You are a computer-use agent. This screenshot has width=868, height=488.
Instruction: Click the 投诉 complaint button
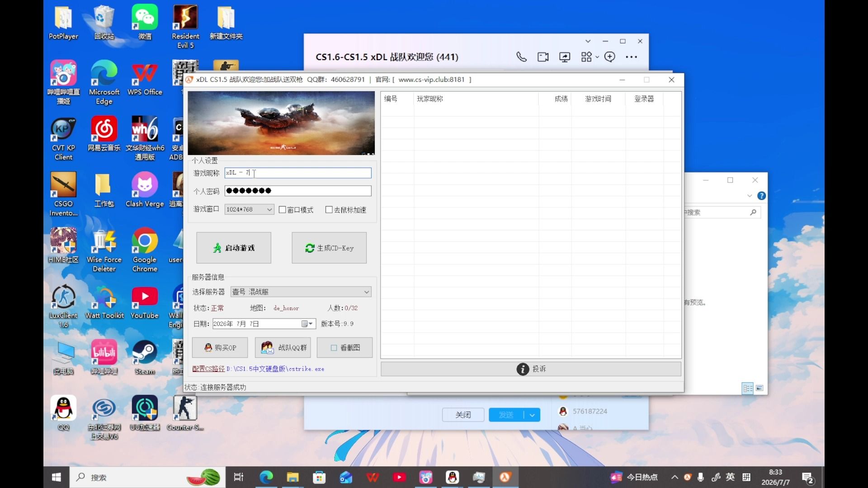coord(531,369)
